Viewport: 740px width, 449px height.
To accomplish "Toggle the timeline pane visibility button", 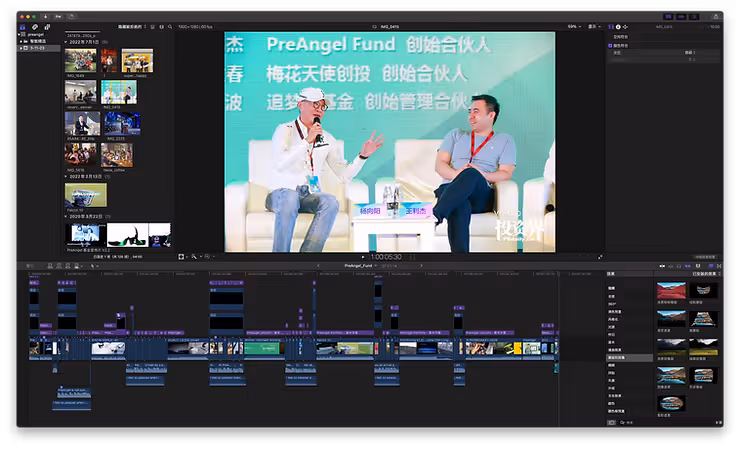I will [681, 17].
